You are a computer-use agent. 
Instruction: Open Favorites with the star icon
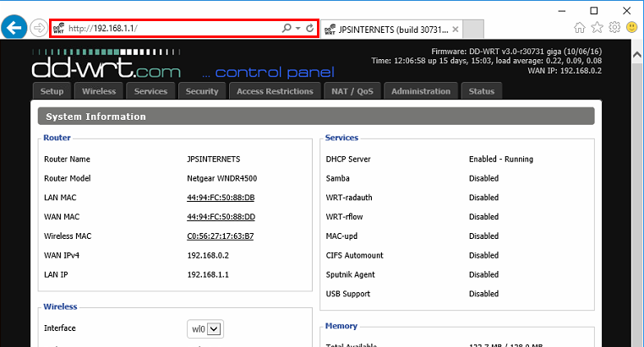[x=598, y=28]
